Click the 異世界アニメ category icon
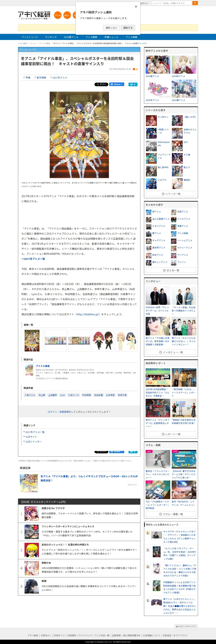The width and height of the screenshot is (216, 644). [148, 248]
